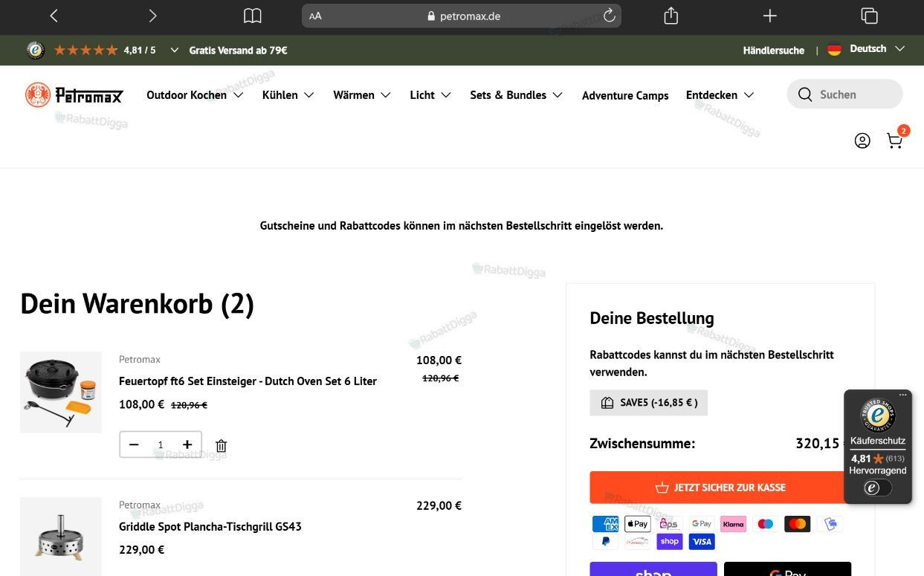
Task: Expand the Wärmen menu
Action: pos(362,95)
